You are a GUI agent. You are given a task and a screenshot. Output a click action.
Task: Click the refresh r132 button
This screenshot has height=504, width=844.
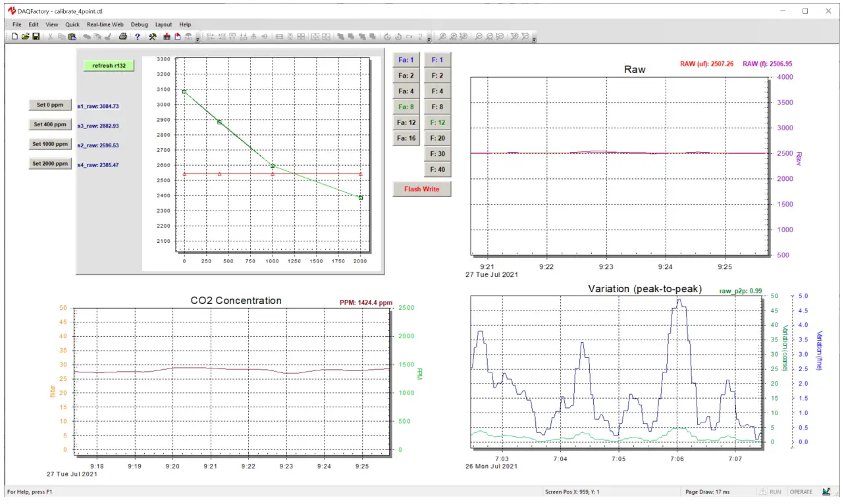click(109, 65)
